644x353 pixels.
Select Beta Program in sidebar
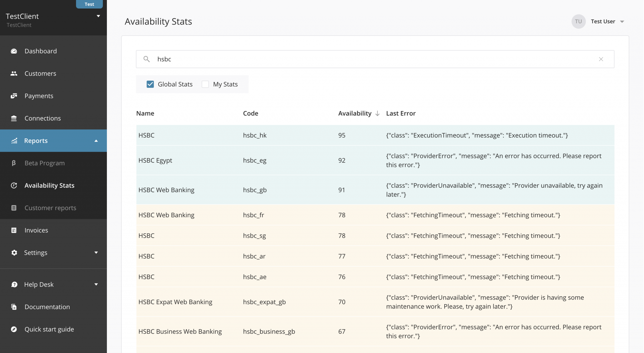click(44, 163)
